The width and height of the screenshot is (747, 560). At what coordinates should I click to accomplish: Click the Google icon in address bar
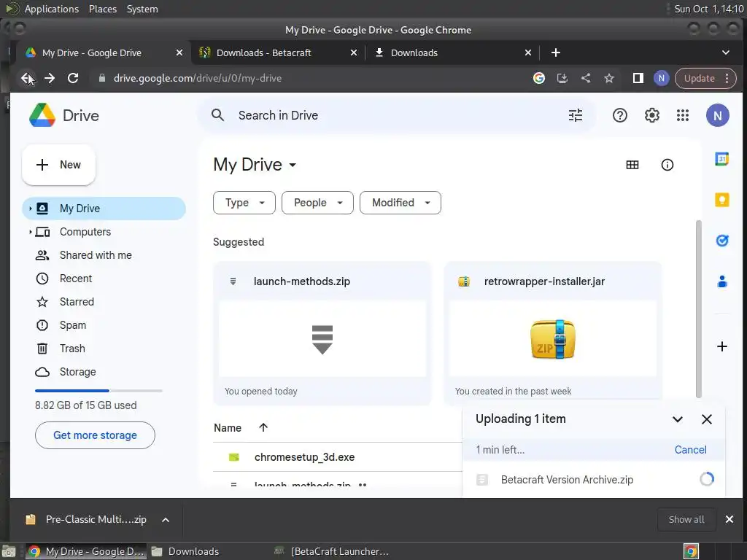[x=539, y=78]
